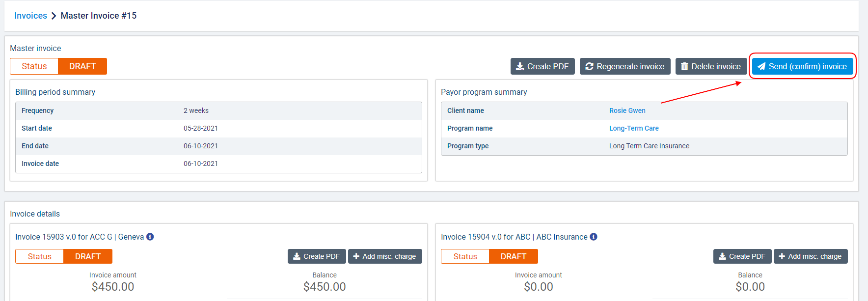Add misc. charge to Invoice 15903
868x301 pixels.
click(385, 256)
